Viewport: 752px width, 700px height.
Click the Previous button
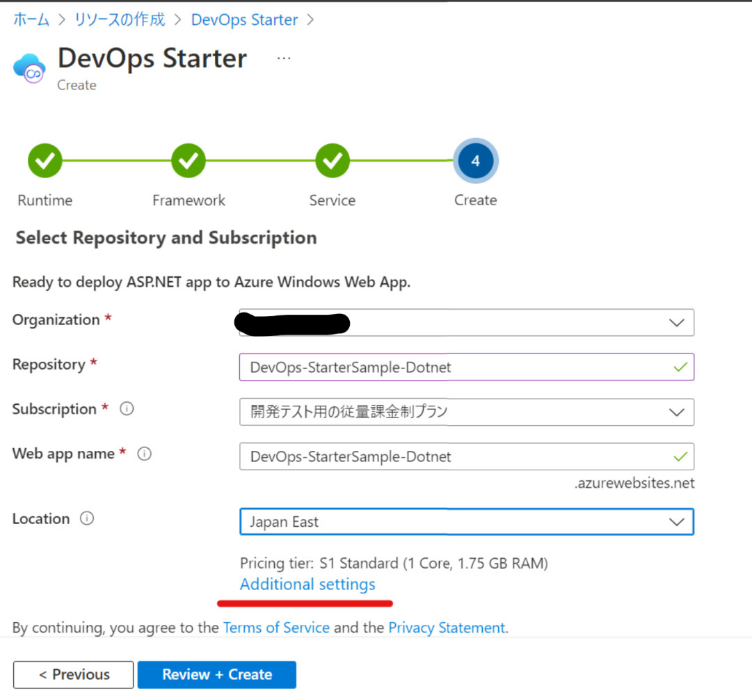tap(73, 674)
